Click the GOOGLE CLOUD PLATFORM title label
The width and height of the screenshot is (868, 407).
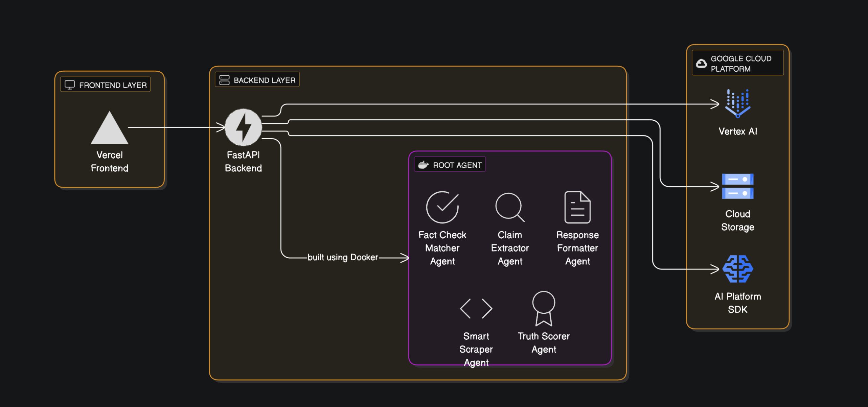(x=741, y=64)
